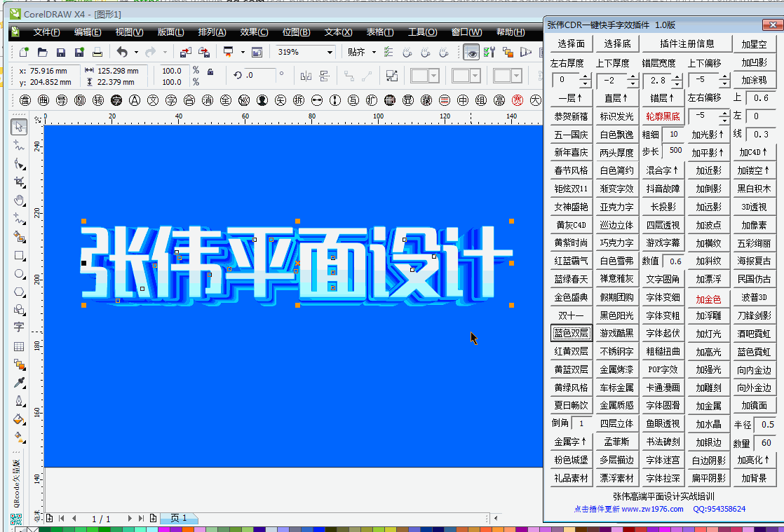The image size is (784, 532).
Task: Click the New document icon
Action: [x=24, y=52]
